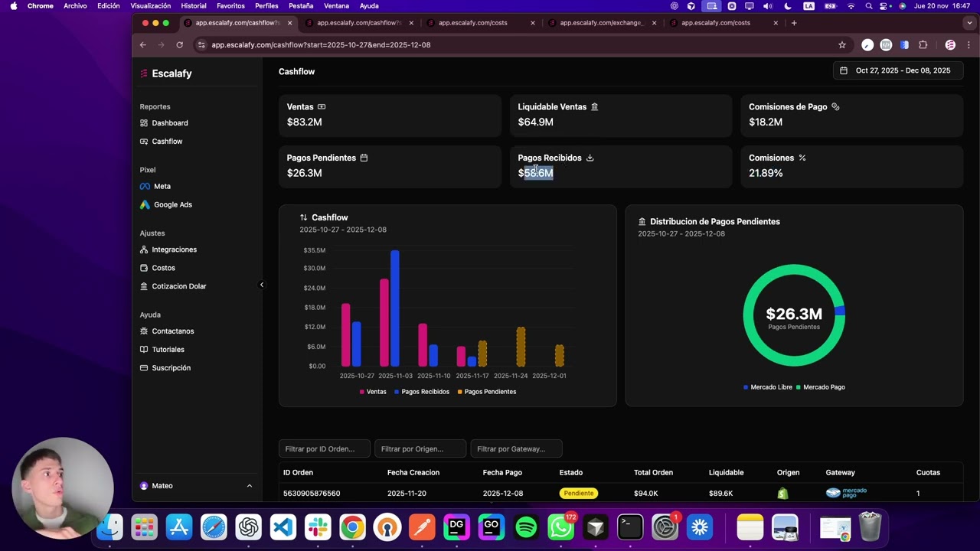
Task: Open Chrome's tab search dropdown
Action: point(969,23)
